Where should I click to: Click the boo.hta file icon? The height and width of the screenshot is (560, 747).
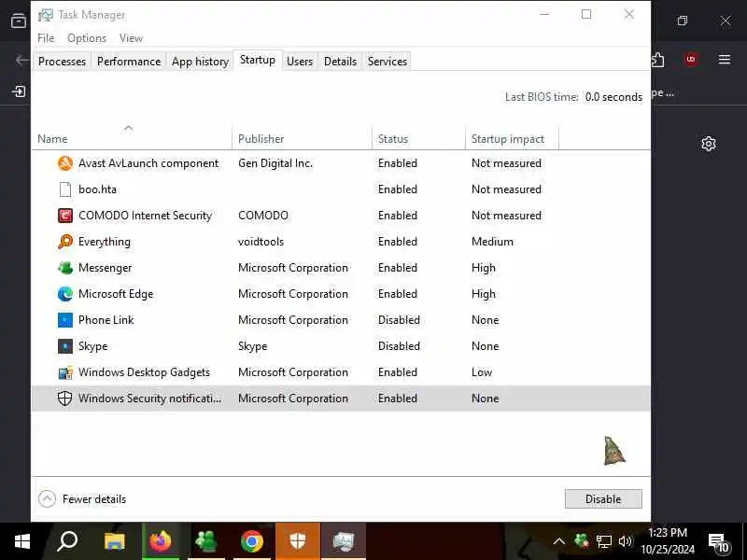(x=65, y=189)
